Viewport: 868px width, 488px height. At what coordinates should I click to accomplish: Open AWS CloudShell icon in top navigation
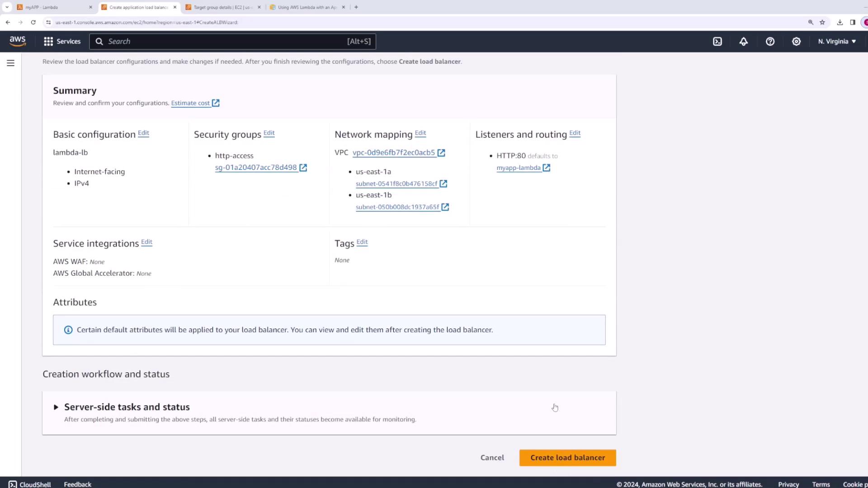coord(717,42)
